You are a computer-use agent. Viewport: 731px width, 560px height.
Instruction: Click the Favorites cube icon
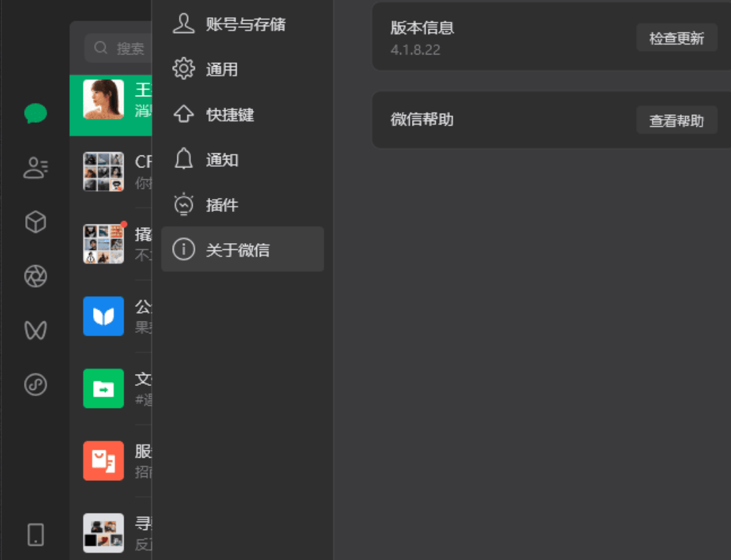[x=35, y=222]
